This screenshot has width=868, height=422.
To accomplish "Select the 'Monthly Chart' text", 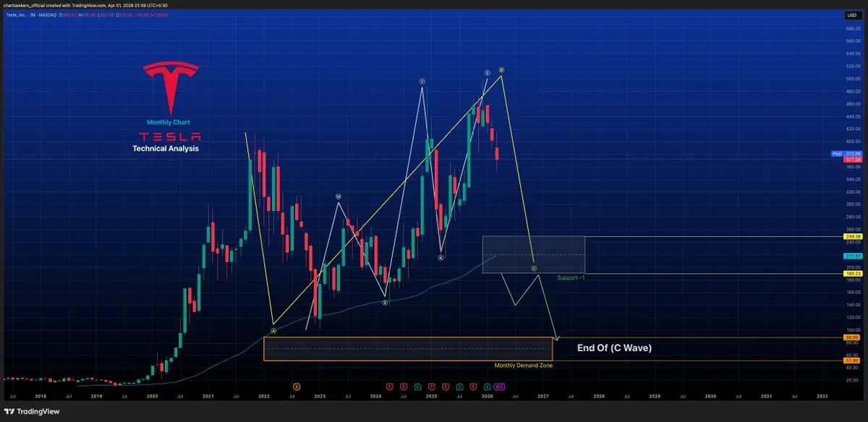I will click(169, 122).
